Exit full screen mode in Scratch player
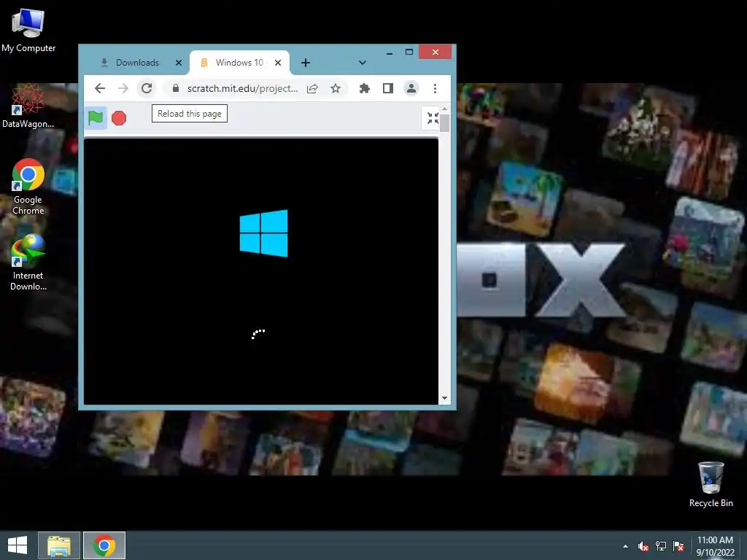 tap(432, 118)
